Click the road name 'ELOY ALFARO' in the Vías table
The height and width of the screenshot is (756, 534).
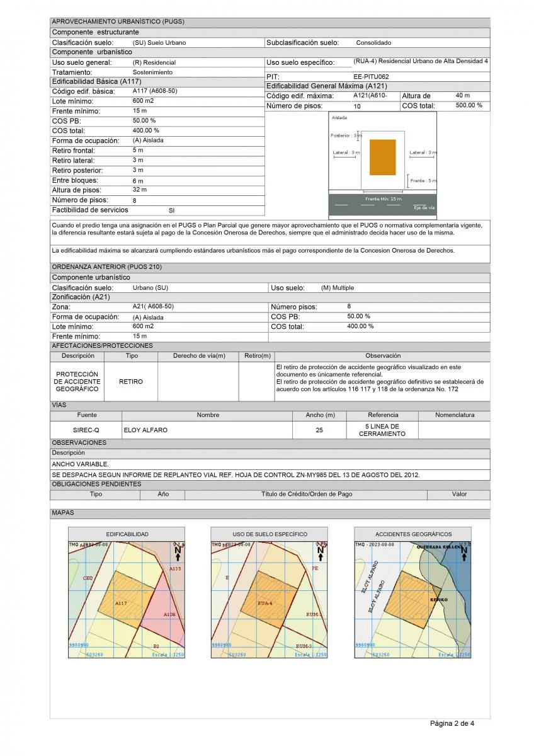tap(145, 430)
